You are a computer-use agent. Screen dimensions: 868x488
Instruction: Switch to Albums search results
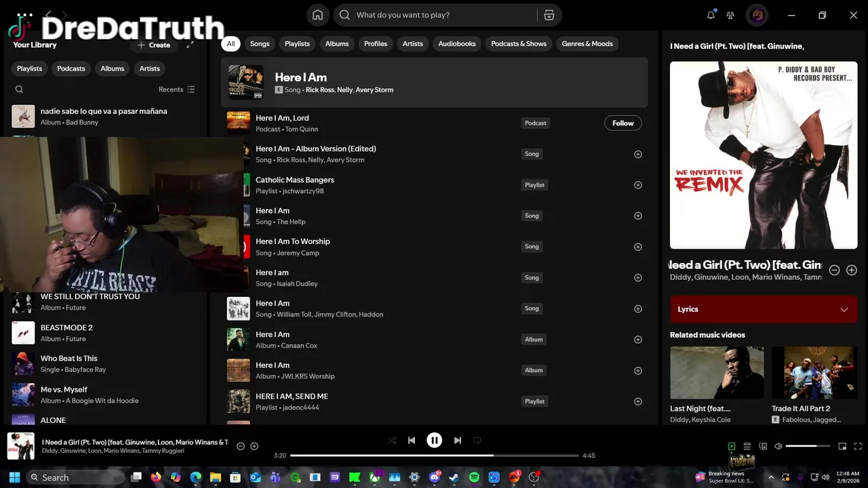(x=337, y=44)
